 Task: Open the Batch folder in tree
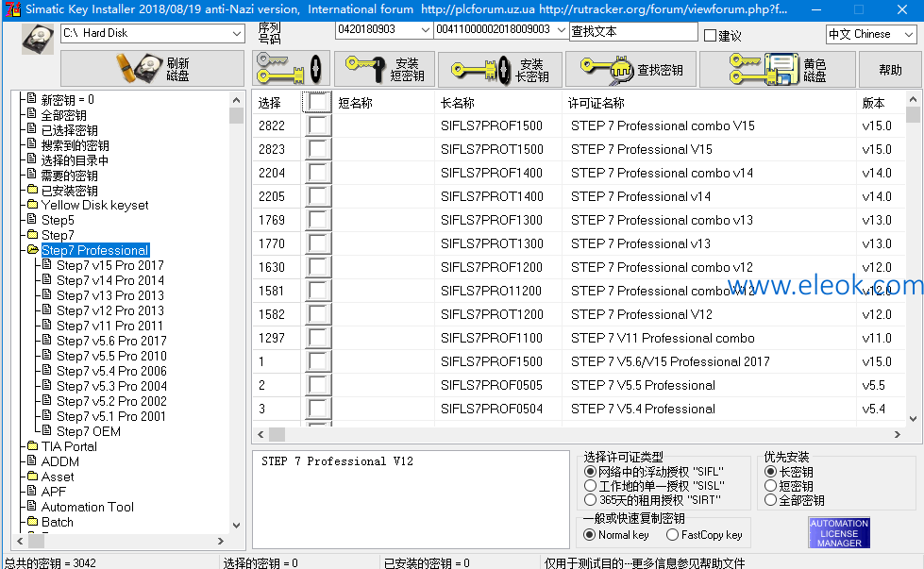(58, 523)
